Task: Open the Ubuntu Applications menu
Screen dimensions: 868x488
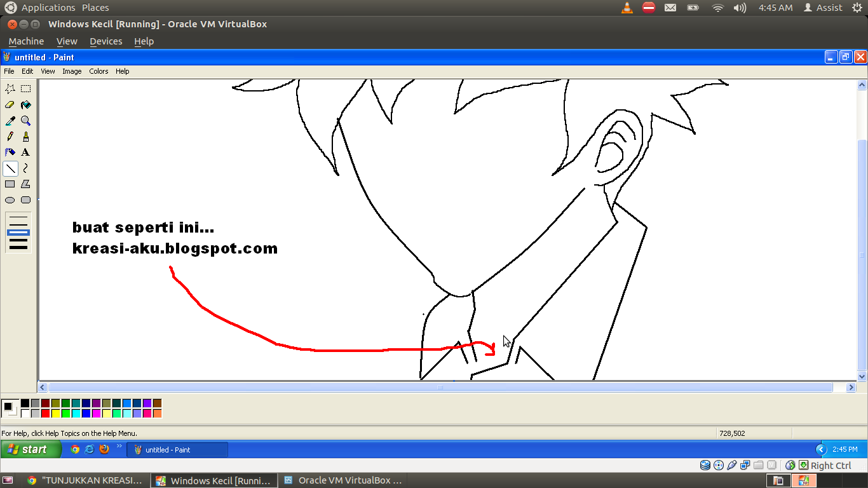Action: (48, 8)
